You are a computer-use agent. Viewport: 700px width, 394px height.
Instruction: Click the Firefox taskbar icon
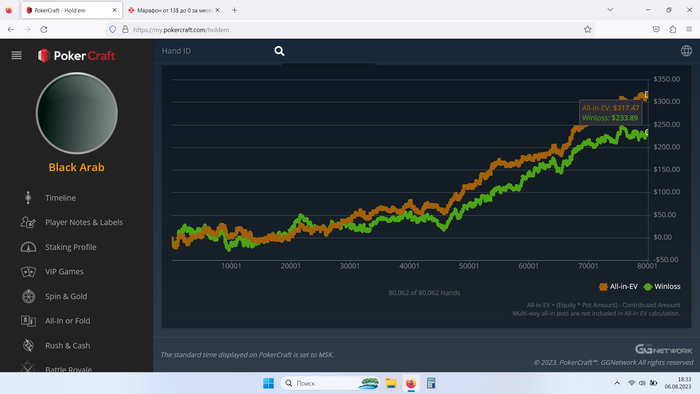pyautogui.click(x=411, y=383)
